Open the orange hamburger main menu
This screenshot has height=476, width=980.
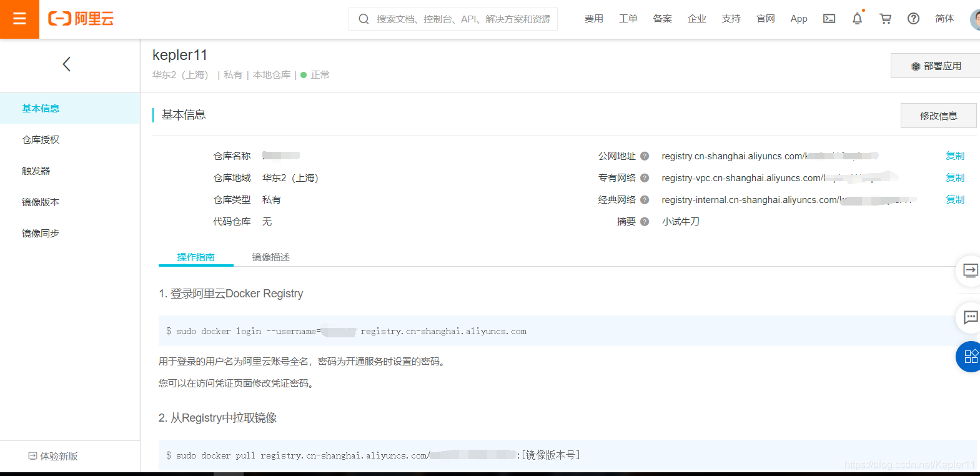(x=19, y=19)
